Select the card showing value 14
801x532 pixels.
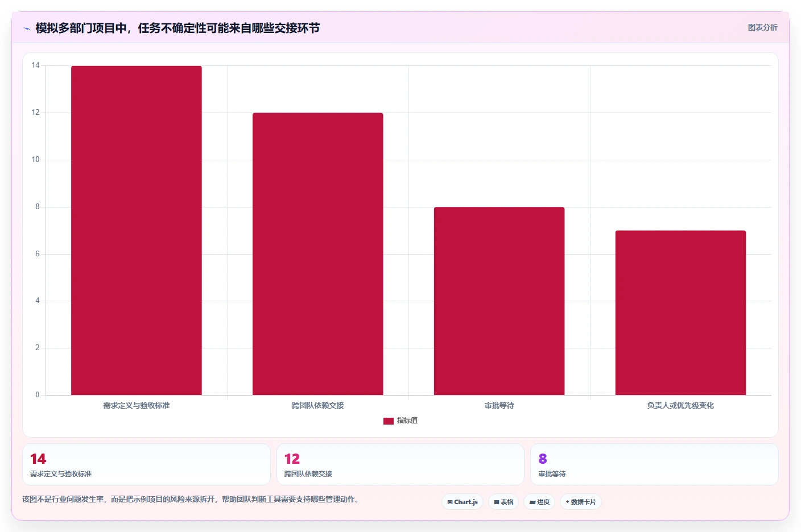[146, 464]
